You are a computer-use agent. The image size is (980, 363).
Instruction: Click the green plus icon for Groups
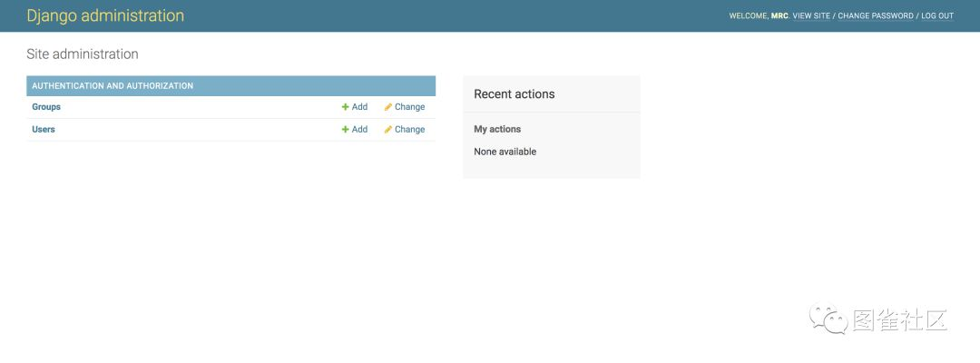345,107
